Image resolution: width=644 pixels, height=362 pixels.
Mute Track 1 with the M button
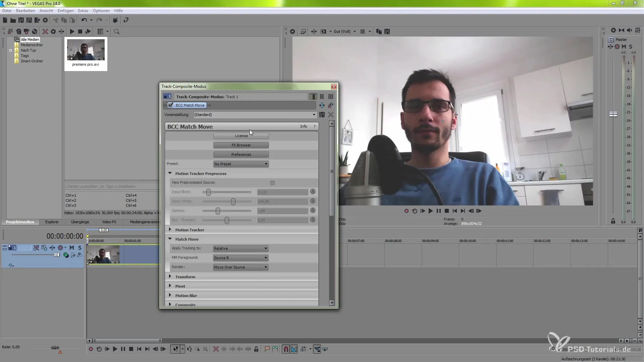pos(71,248)
